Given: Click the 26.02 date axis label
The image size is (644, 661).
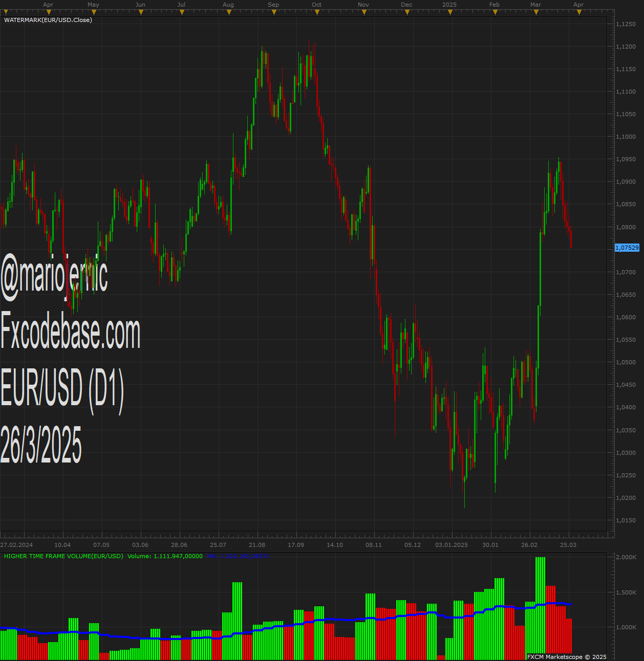Looking at the screenshot, I should pyautogui.click(x=529, y=545).
